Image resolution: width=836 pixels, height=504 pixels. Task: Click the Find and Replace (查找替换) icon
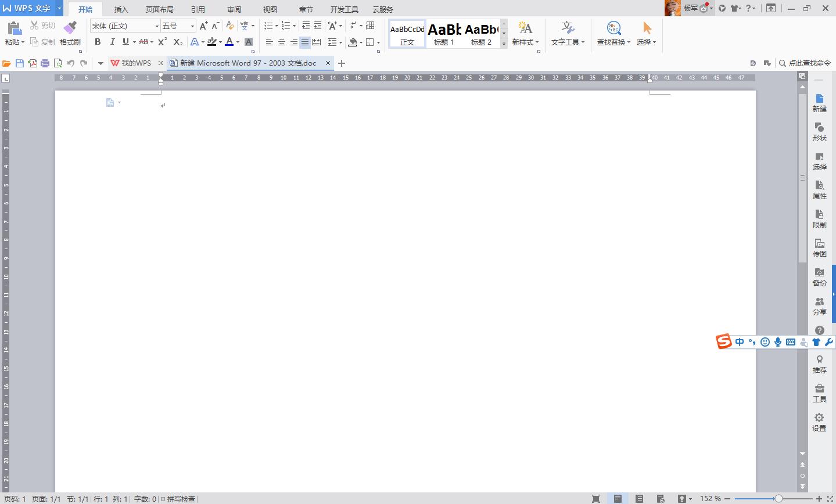(x=613, y=28)
